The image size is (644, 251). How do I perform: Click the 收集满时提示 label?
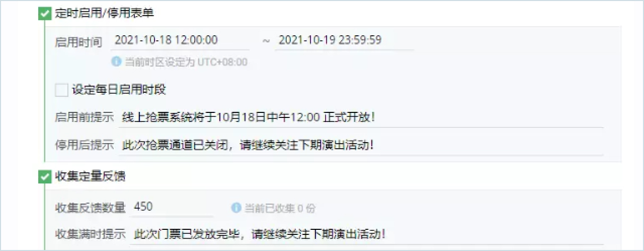click(x=90, y=235)
